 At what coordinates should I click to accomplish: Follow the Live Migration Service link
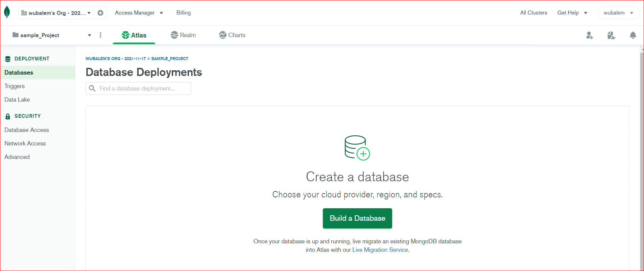tap(380, 250)
